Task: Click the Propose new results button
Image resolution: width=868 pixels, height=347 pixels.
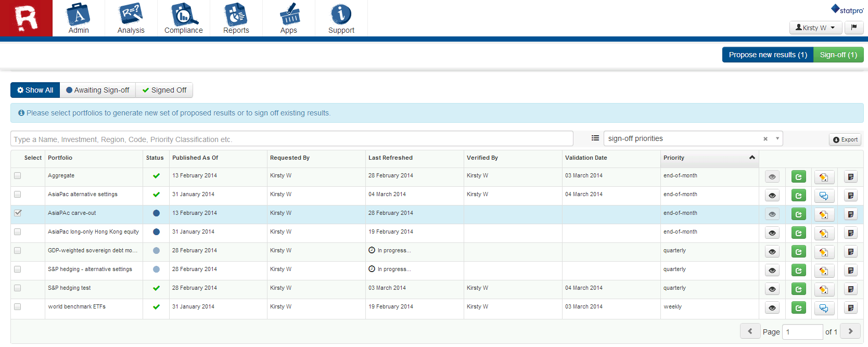Action: (x=768, y=55)
